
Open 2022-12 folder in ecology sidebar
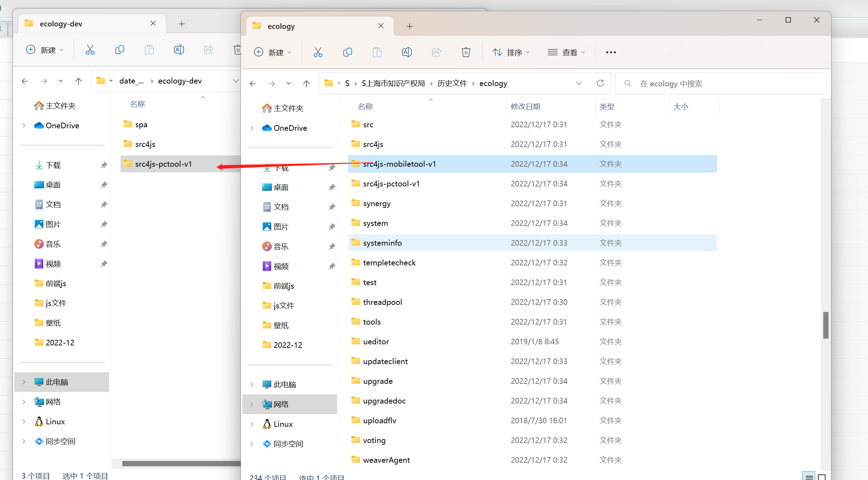pos(282,345)
